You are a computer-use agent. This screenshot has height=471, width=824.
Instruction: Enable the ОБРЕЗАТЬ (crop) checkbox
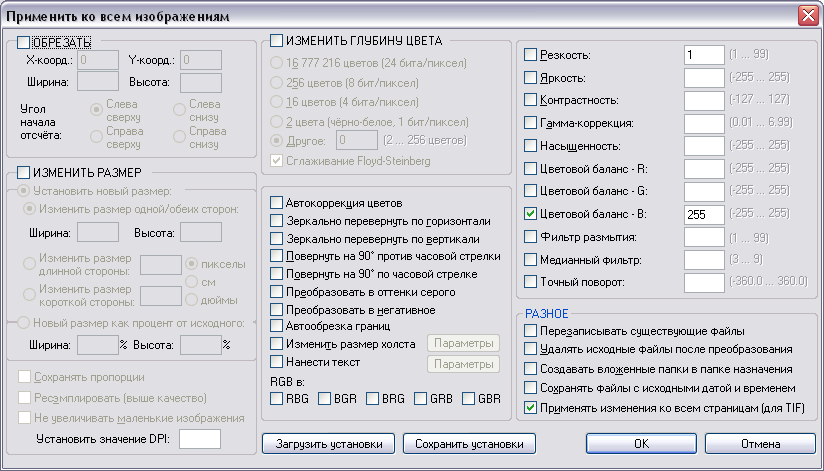(24, 42)
